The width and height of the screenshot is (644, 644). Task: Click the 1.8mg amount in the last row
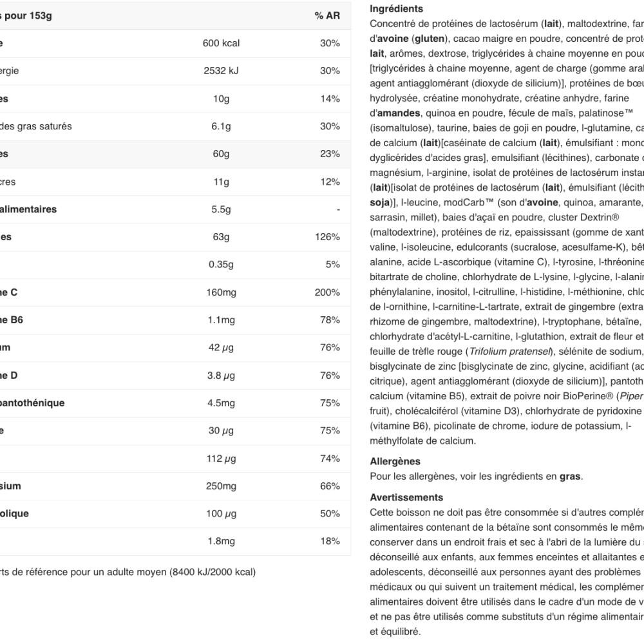(221, 542)
